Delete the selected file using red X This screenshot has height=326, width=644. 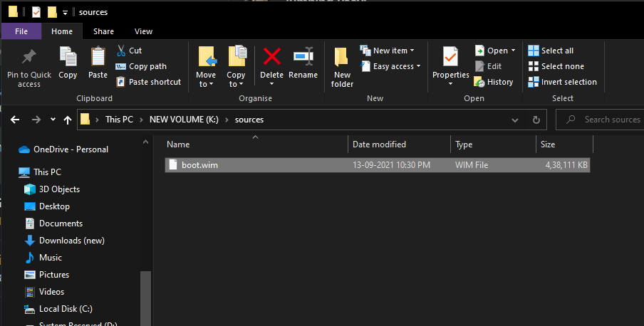[271, 57]
